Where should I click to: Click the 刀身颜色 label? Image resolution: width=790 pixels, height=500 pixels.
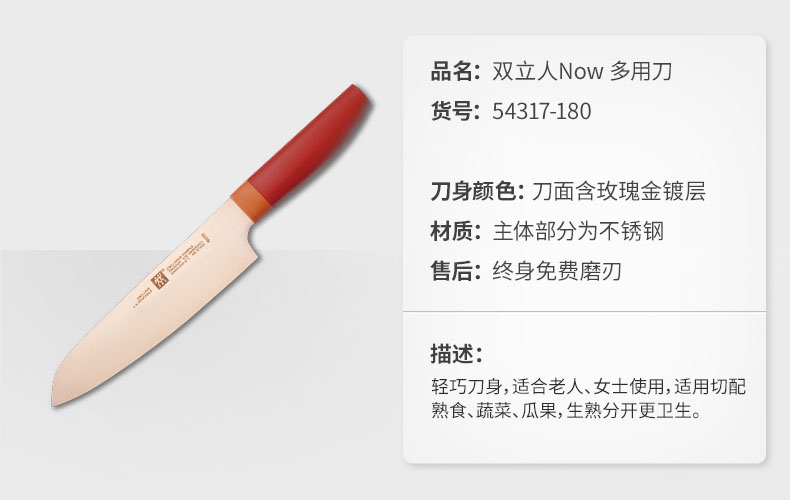pos(477,191)
